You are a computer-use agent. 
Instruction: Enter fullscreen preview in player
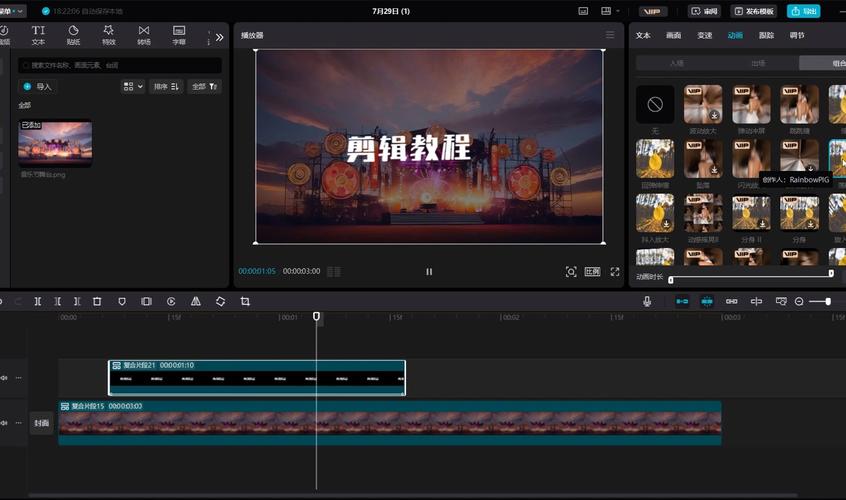click(x=615, y=272)
